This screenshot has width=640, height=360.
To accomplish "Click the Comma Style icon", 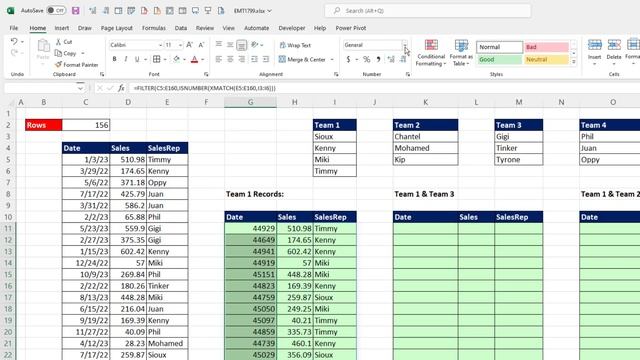I will pos(378,60).
